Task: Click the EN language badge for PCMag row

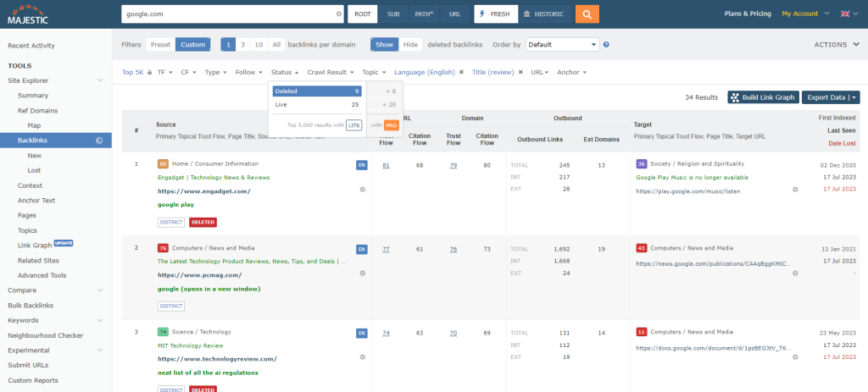Action: point(361,249)
